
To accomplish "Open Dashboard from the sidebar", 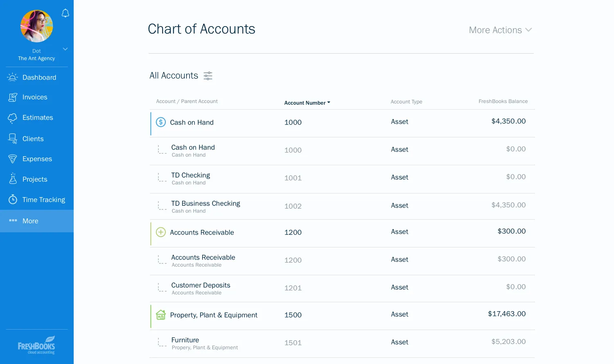I will [39, 77].
